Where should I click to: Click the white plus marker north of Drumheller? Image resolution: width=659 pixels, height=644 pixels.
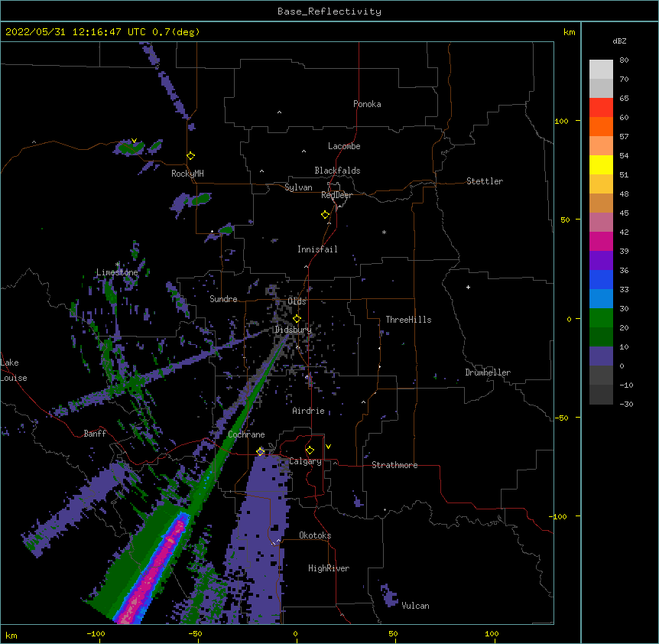point(468,287)
